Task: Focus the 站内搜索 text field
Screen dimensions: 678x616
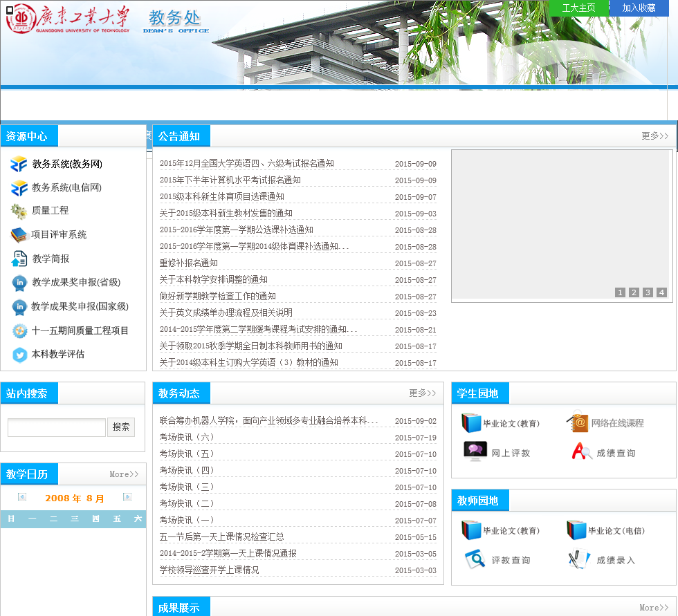Action: [57, 427]
